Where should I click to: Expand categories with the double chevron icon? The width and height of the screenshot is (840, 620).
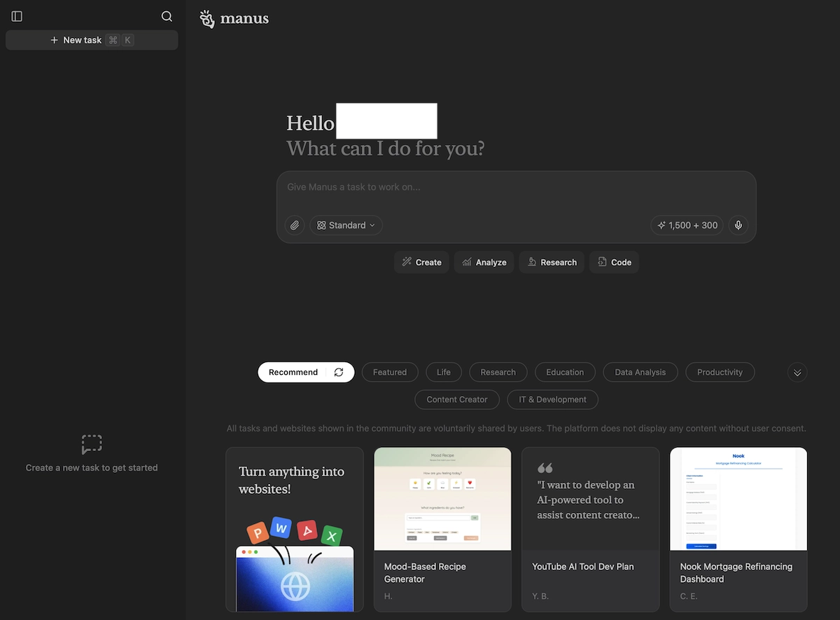pos(797,373)
